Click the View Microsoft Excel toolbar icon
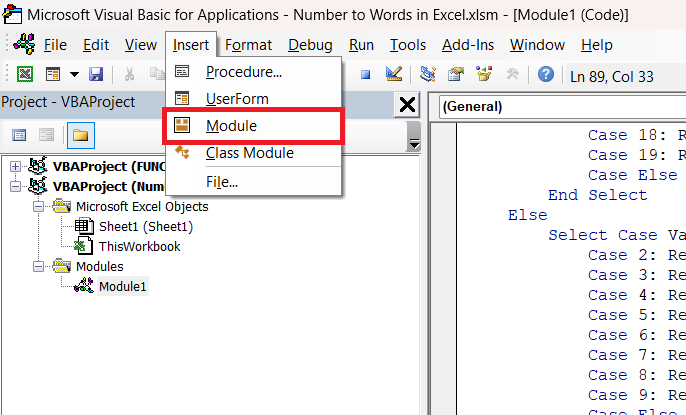Screen dimensions: 686x415 click(x=25, y=74)
